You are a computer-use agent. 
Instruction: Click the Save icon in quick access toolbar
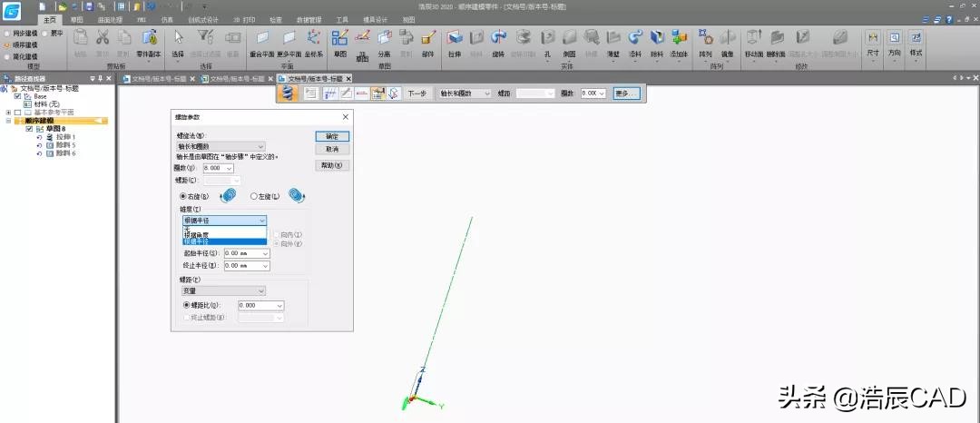[x=89, y=6]
